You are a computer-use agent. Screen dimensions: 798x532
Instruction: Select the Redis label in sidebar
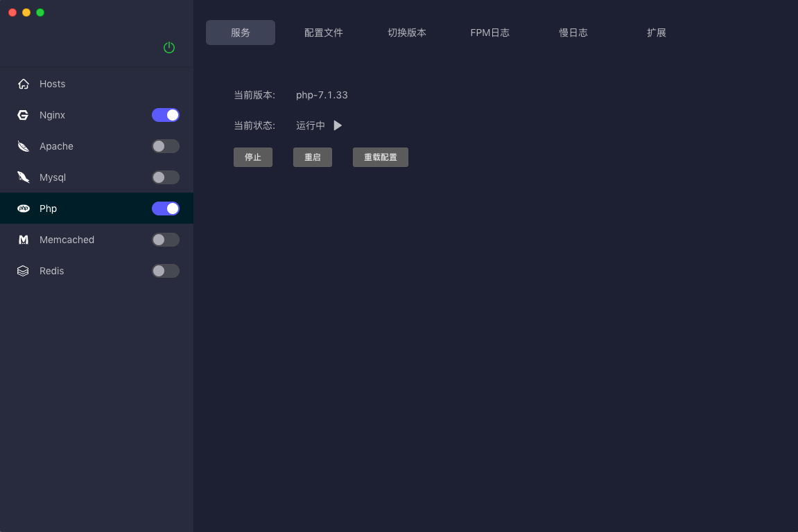point(52,271)
